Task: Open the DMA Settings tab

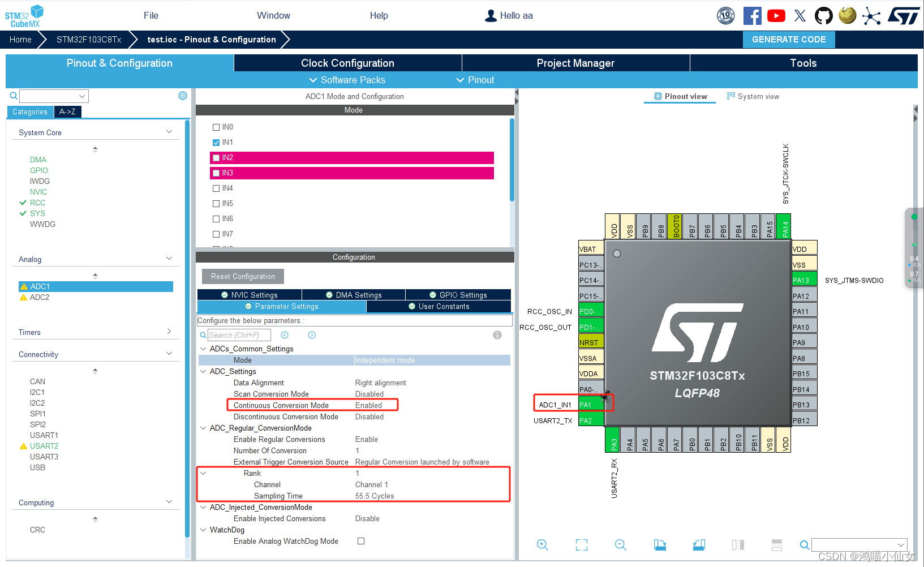Action: click(354, 295)
